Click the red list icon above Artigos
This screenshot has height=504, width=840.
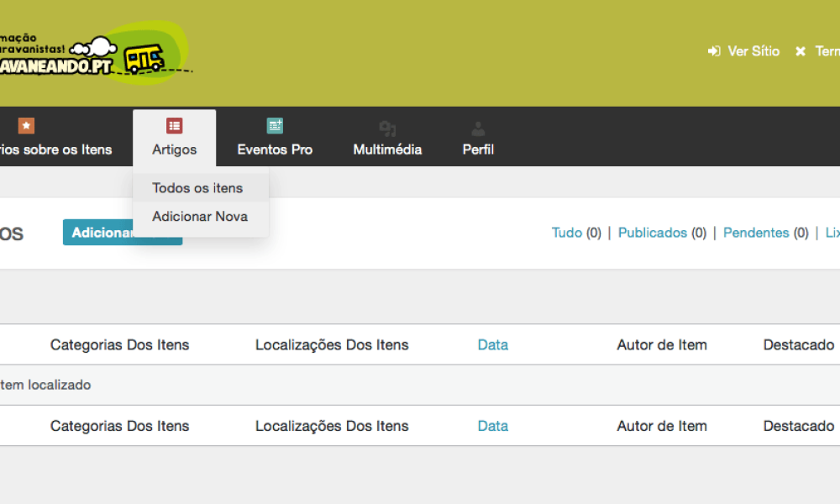[174, 126]
